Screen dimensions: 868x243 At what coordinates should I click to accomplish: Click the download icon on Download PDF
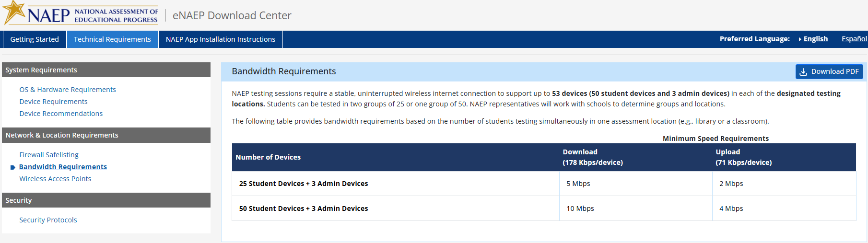coord(803,72)
